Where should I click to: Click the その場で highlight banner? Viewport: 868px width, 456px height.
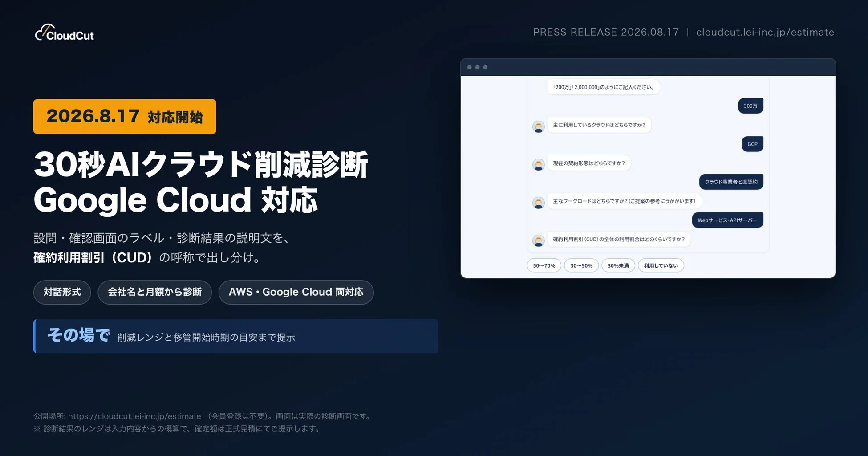pyautogui.click(x=236, y=336)
